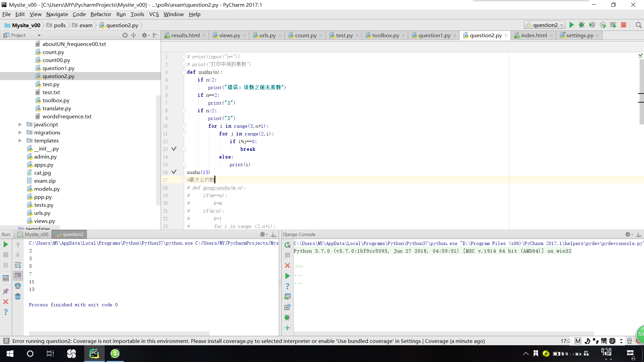Toggle soft-wrap in Run output

(18, 265)
